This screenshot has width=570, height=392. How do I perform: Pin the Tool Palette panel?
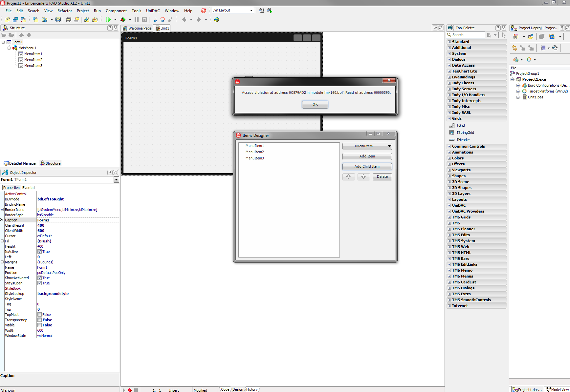point(498,28)
